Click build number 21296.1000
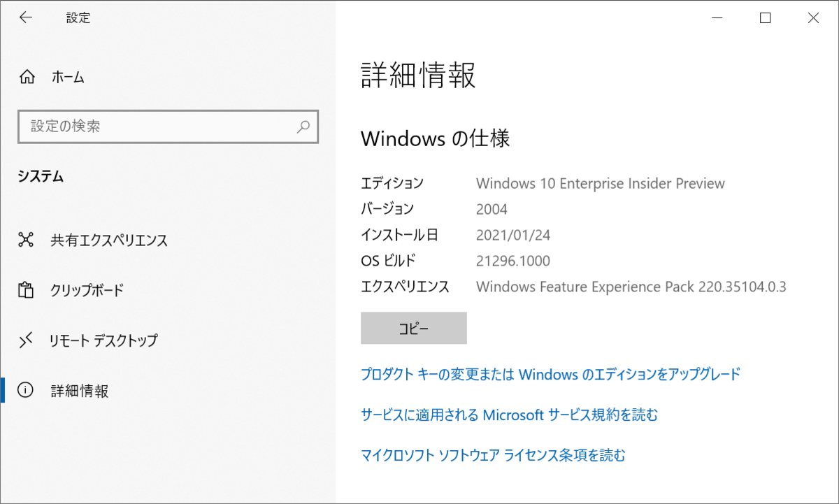Viewport: 839px width, 504px height. [x=513, y=261]
